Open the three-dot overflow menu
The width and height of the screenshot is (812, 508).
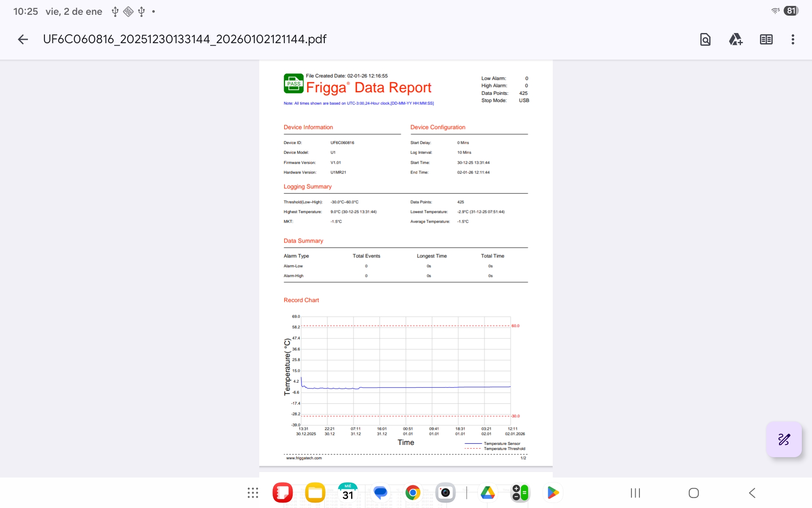(x=793, y=39)
